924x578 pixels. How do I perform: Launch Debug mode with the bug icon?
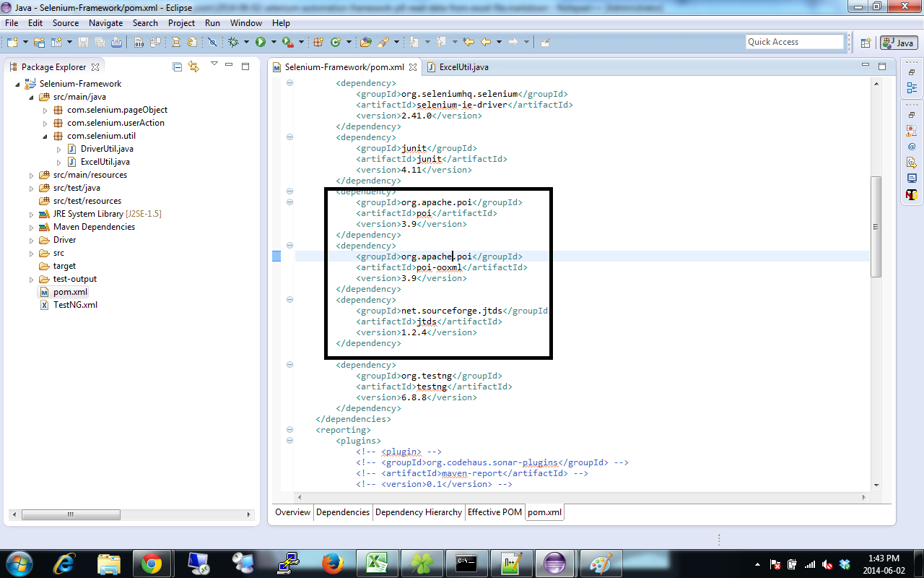coord(232,41)
